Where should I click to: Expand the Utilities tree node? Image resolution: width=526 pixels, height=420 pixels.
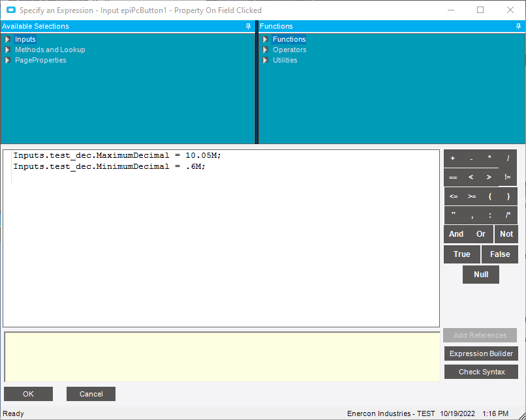click(266, 60)
